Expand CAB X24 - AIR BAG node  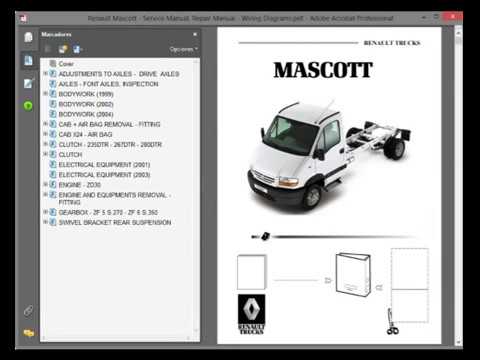[x=45, y=134]
